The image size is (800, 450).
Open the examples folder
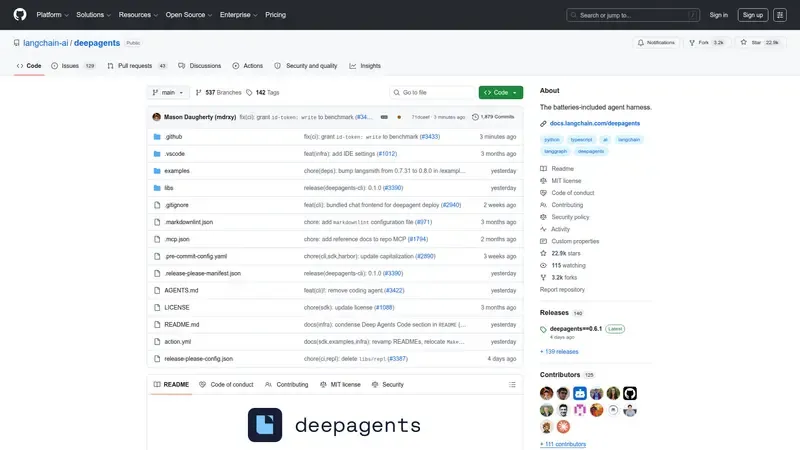tap(177, 171)
